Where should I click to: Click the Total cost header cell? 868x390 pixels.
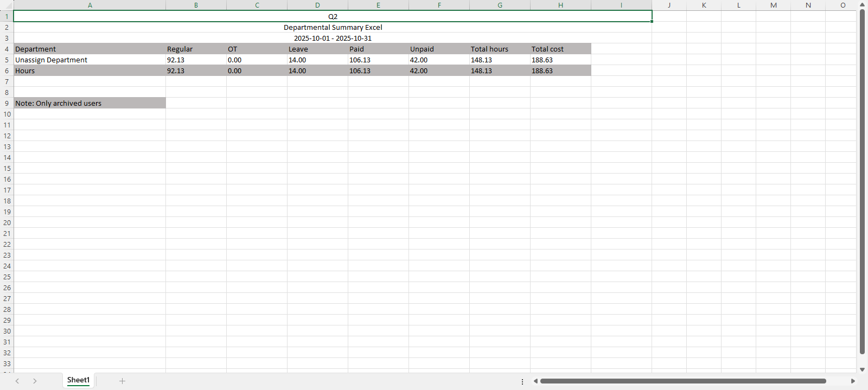pos(560,49)
